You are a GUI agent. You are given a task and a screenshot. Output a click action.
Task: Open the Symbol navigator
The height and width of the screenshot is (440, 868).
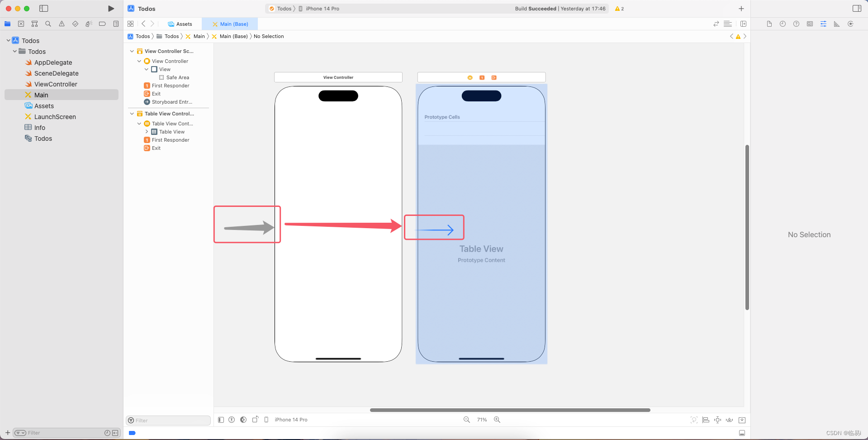point(34,24)
